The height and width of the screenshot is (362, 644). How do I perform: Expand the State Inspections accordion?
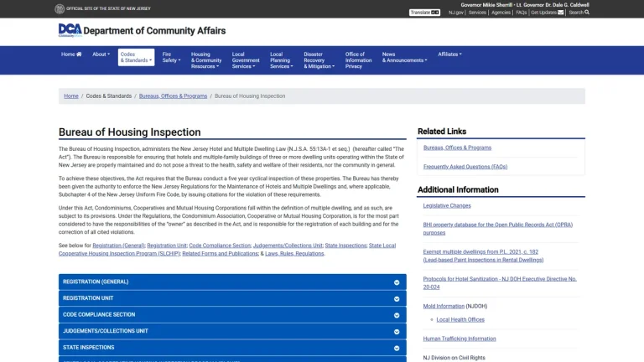point(232,348)
